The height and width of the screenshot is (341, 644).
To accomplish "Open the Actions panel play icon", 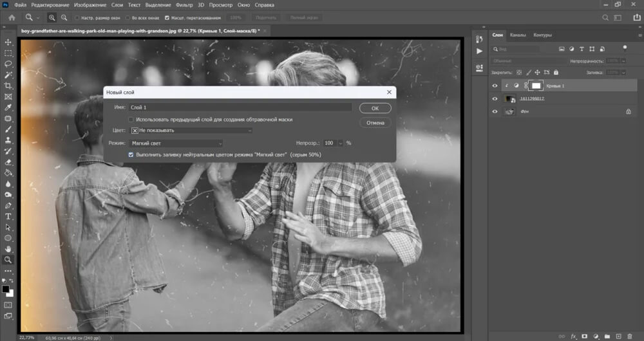I will point(479,51).
